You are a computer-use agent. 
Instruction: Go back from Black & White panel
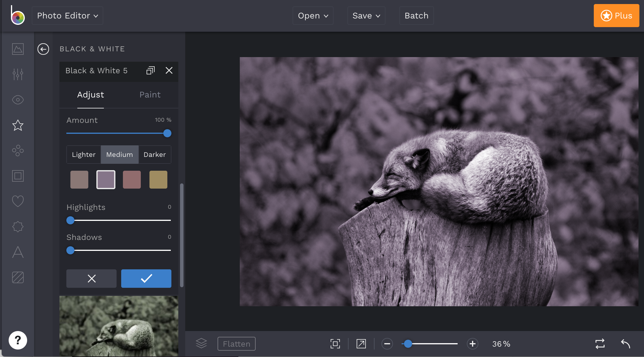(43, 49)
